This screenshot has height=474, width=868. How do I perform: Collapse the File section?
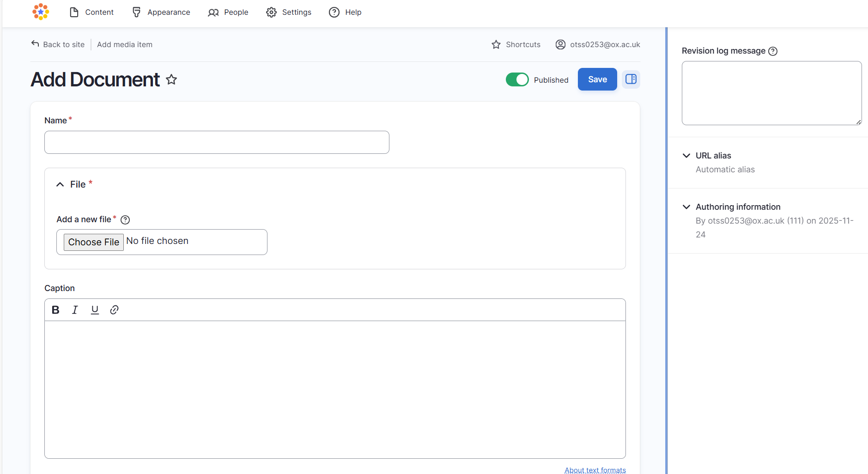tap(60, 184)
